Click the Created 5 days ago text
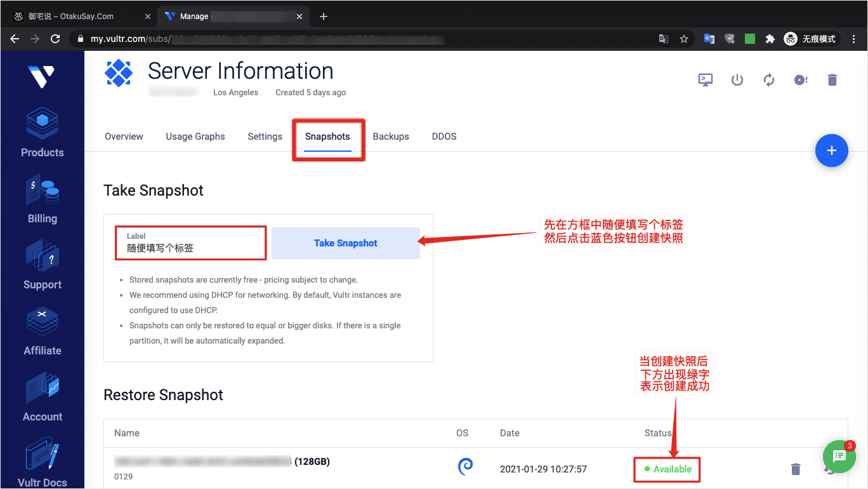Image resolution: width=868 pixels, height=489 pixels. click(x=311, y=93)
